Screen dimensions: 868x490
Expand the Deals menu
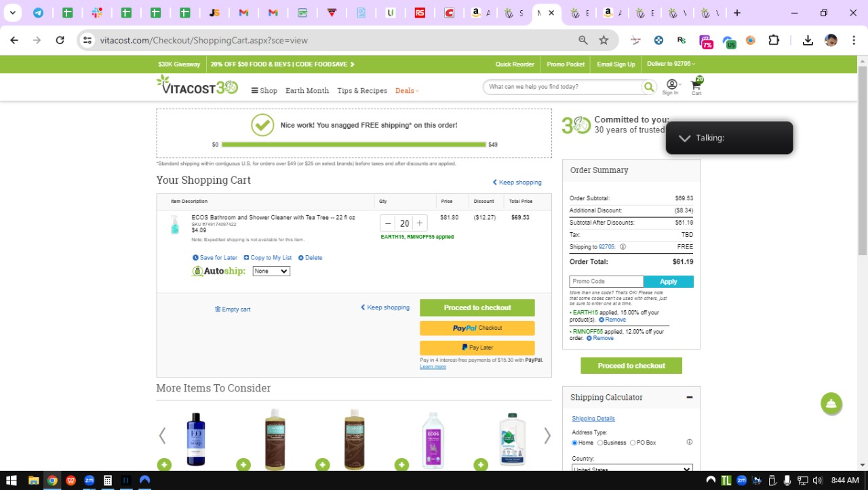407,90
